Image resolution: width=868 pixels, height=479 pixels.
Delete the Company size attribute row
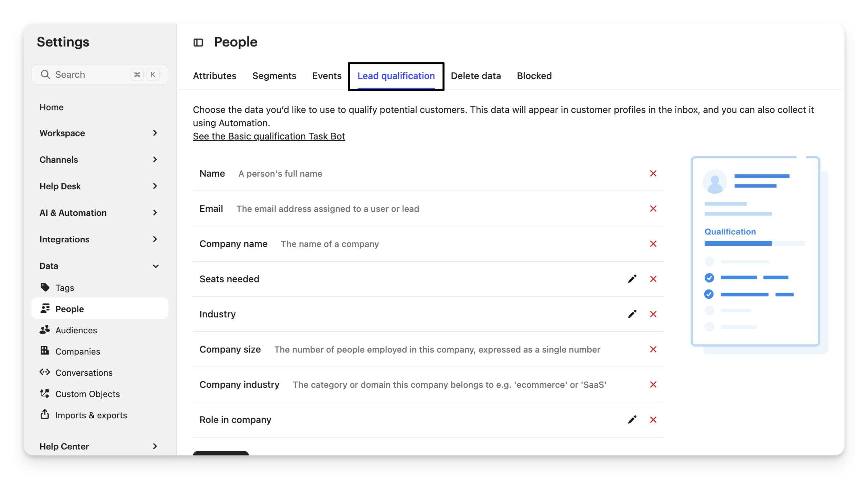(653, 350)
